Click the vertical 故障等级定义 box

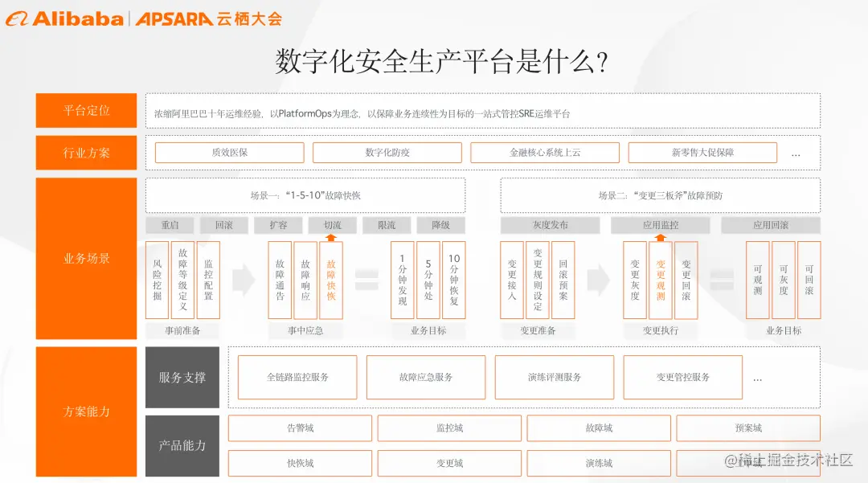tap(182, 280)
